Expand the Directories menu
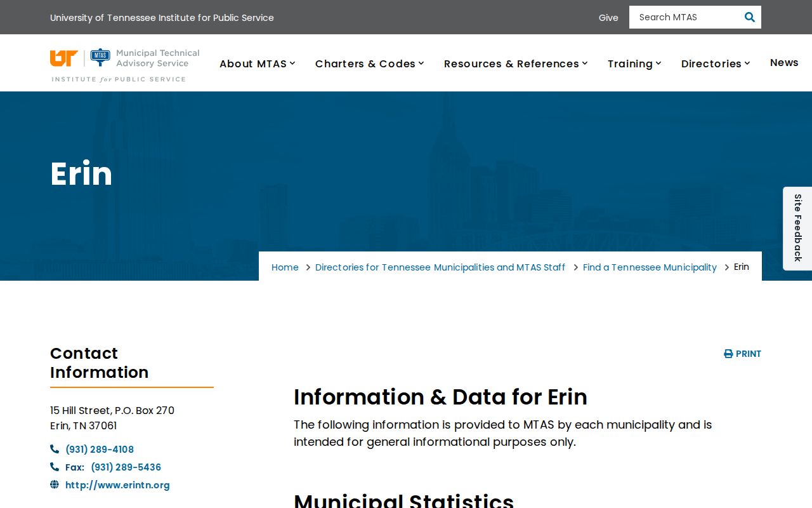 point(716,63)
